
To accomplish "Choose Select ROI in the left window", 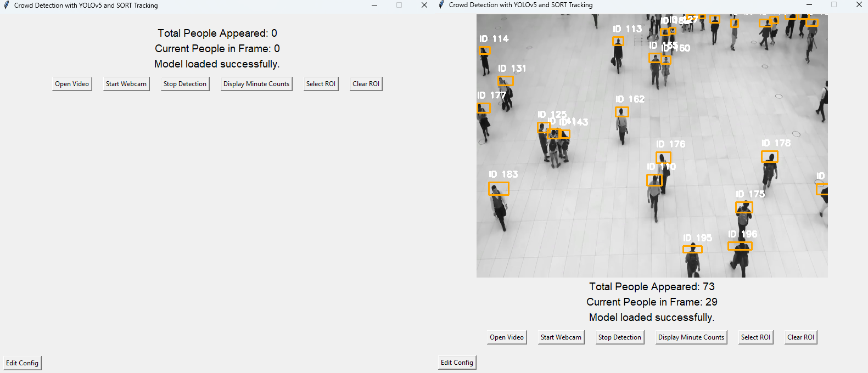I will [x=321, y=84].
